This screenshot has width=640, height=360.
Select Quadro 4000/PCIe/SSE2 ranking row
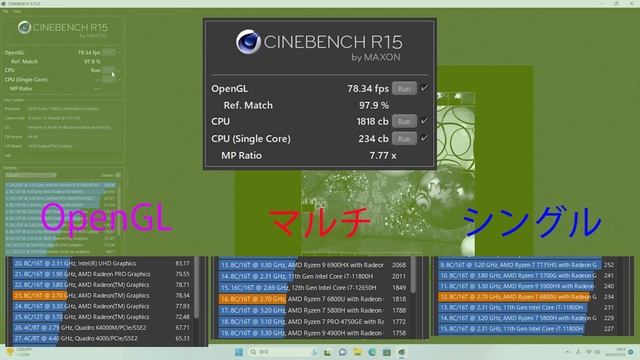[101, 338]
